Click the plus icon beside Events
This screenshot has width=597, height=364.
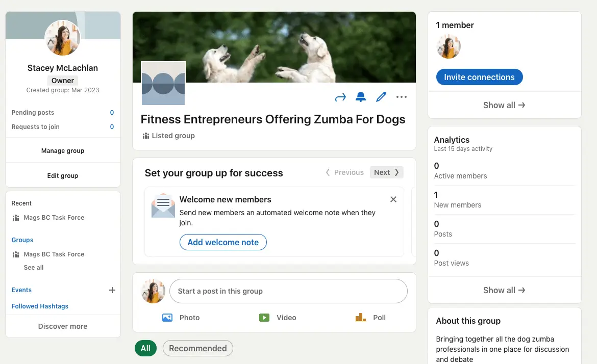click(112, 290)
